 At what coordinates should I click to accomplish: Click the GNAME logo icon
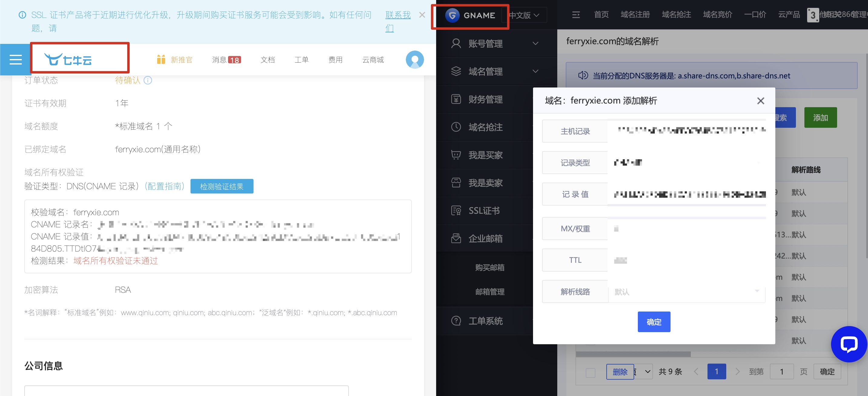tap(452, 15)
